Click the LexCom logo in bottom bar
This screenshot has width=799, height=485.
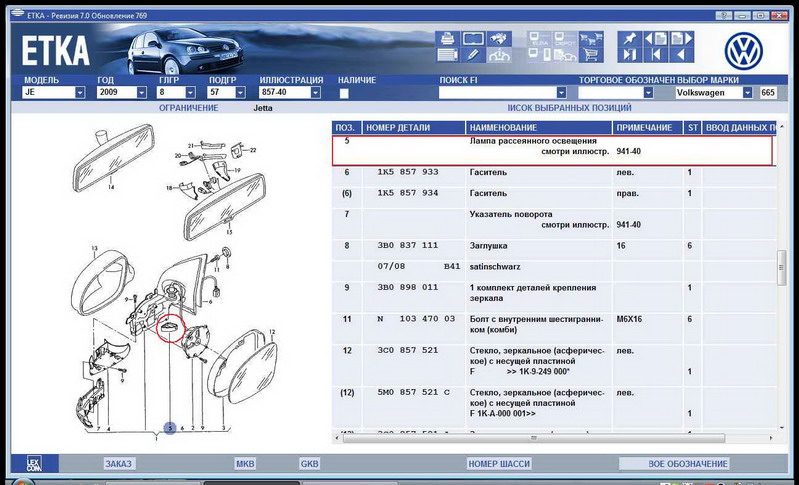pyautogui.click(x=34, y=463)
